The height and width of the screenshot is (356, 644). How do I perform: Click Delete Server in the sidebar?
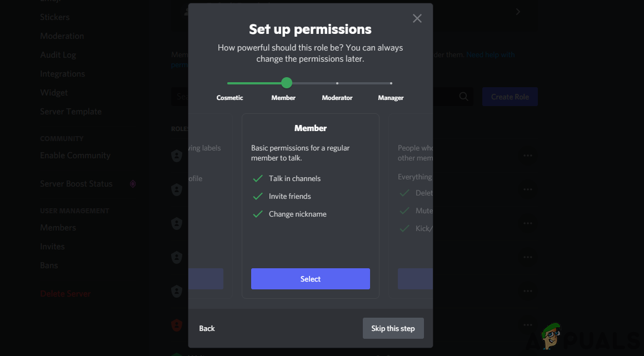[65, 294]
